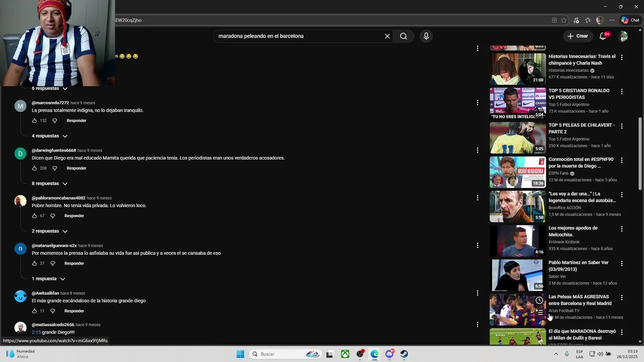Expand the 4 respuestas thread
The height and width of the screenshot is (362, 644).
click(x=49, y=136)
